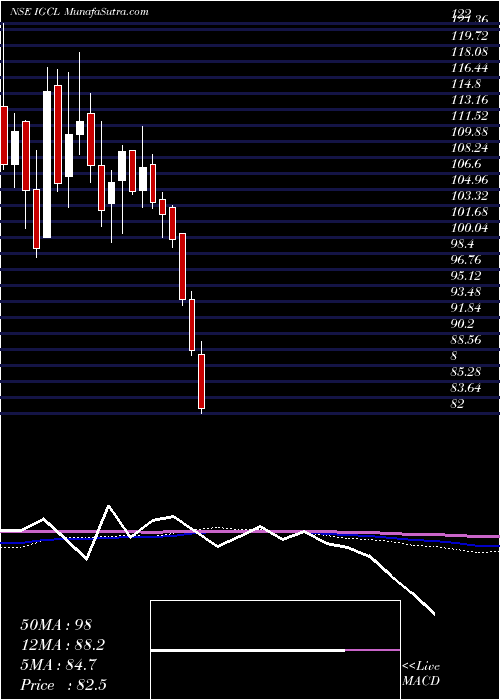Click the 114.8 price axis label
Screen dimensions: 500x700
point(466,85)
